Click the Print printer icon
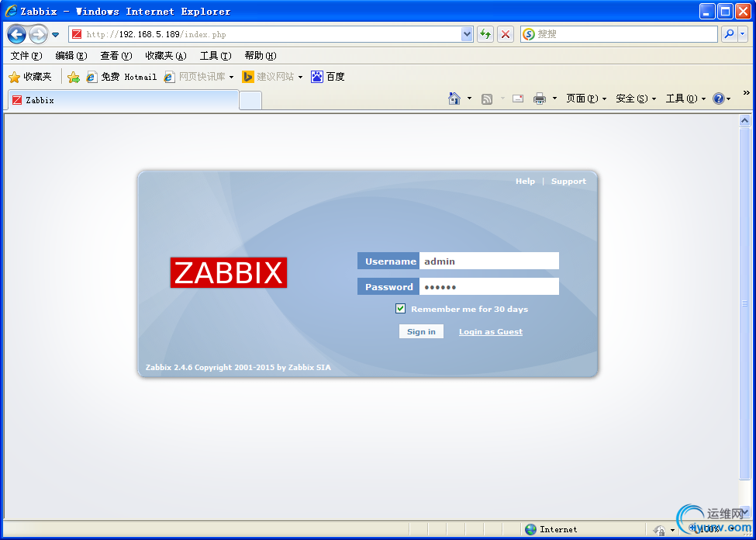The image size is (756, 540). pyautogui.click(x=540, y=99)
